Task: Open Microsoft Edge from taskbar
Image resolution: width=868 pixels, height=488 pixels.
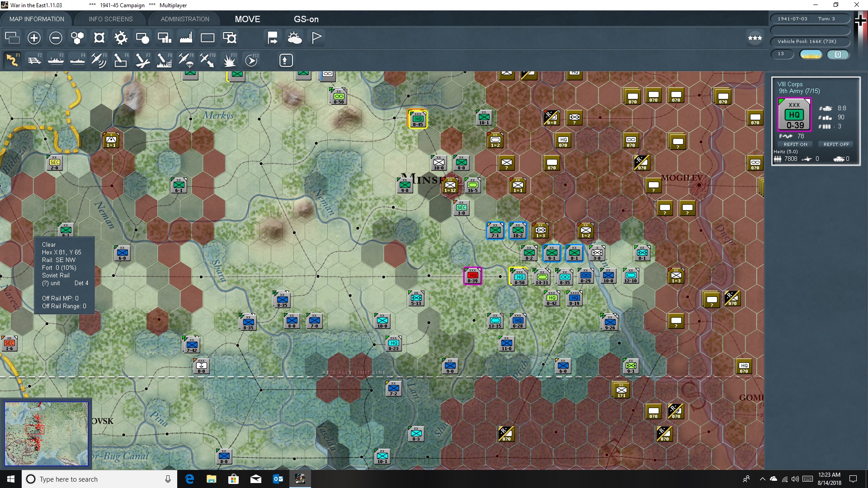Action: point(189,479)
